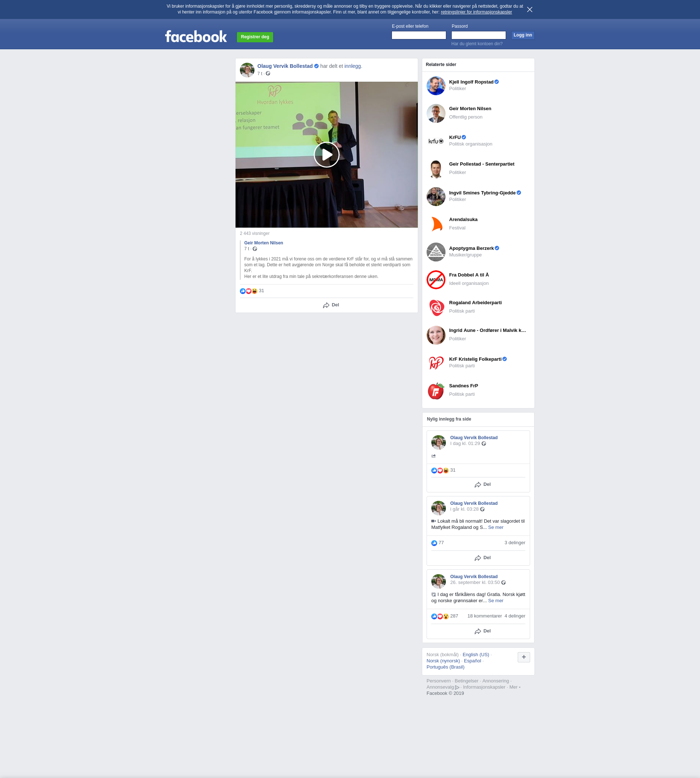Open Apoptygma Berzerk page name
The height and width of the screenshot is (778, 700).
point(471,248)
